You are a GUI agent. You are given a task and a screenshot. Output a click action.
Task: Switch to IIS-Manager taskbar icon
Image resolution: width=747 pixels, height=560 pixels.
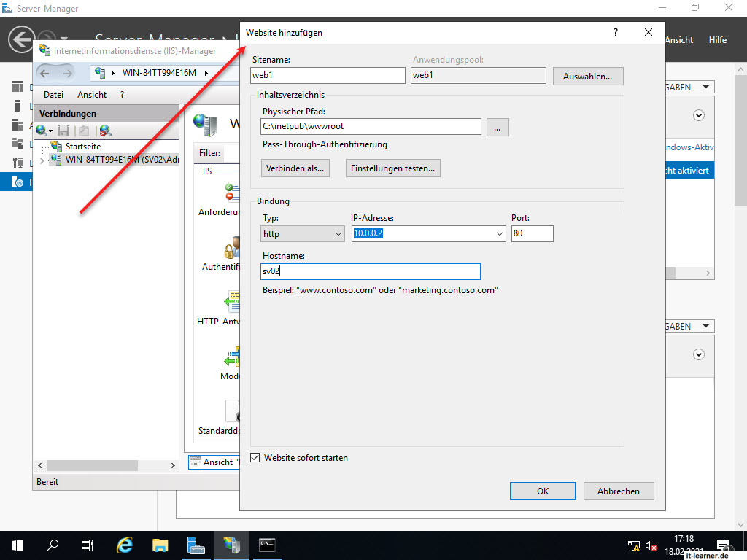[x=232, y=545]
